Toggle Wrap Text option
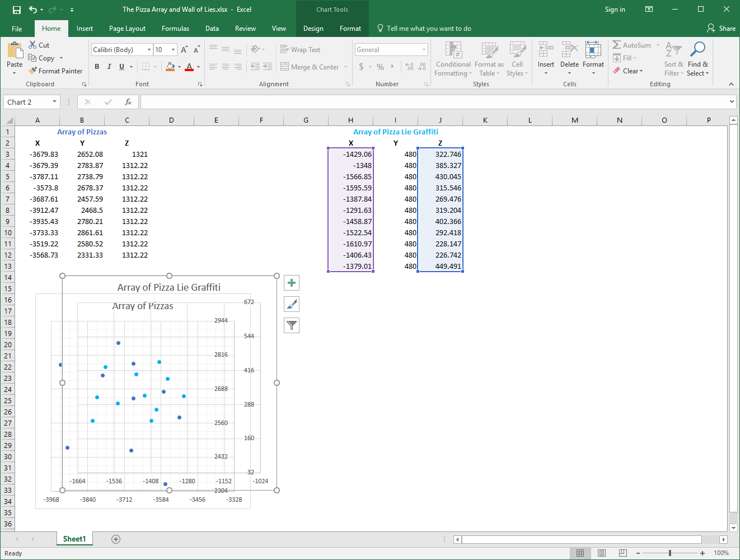Viewport: 740px width, 560px height. [301, 50]
